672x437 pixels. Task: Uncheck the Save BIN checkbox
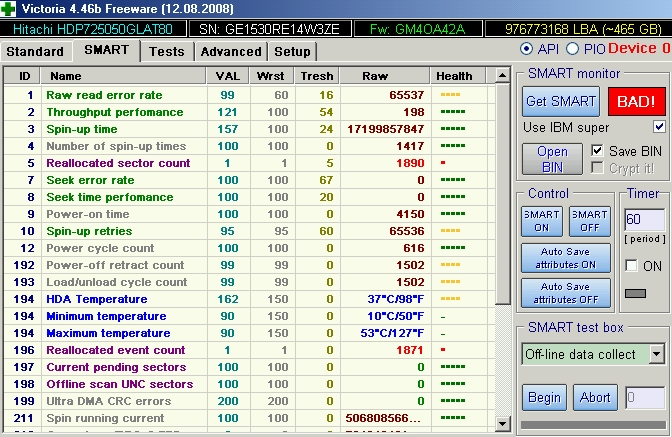click(597, 150)
